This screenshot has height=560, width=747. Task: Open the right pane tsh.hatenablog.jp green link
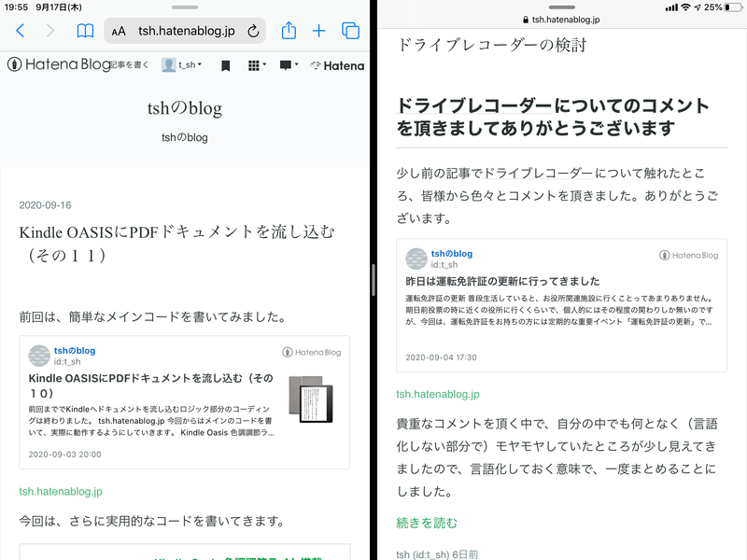pos(438,394)
